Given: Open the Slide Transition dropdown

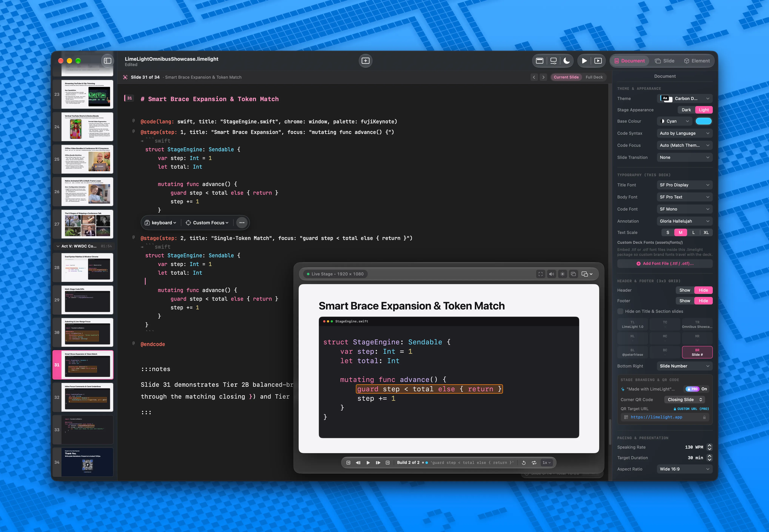Looking at the screenshot, I should click(x=685, y=157).
